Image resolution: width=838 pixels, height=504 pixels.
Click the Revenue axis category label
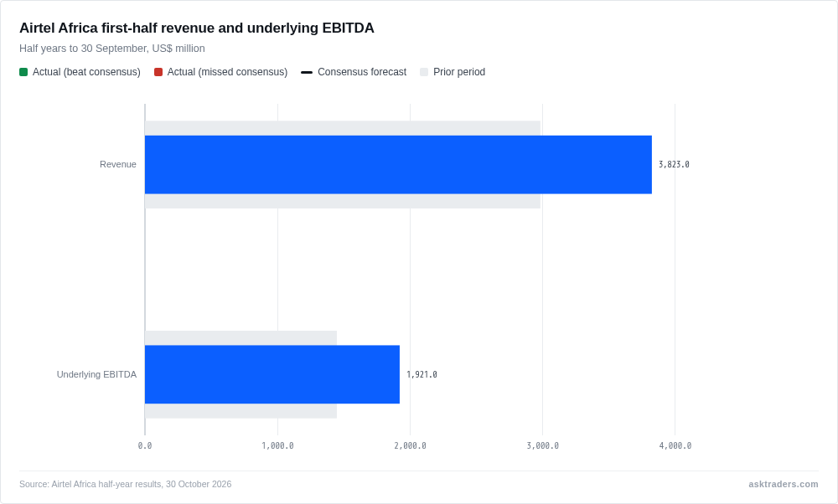coord(118,164)
